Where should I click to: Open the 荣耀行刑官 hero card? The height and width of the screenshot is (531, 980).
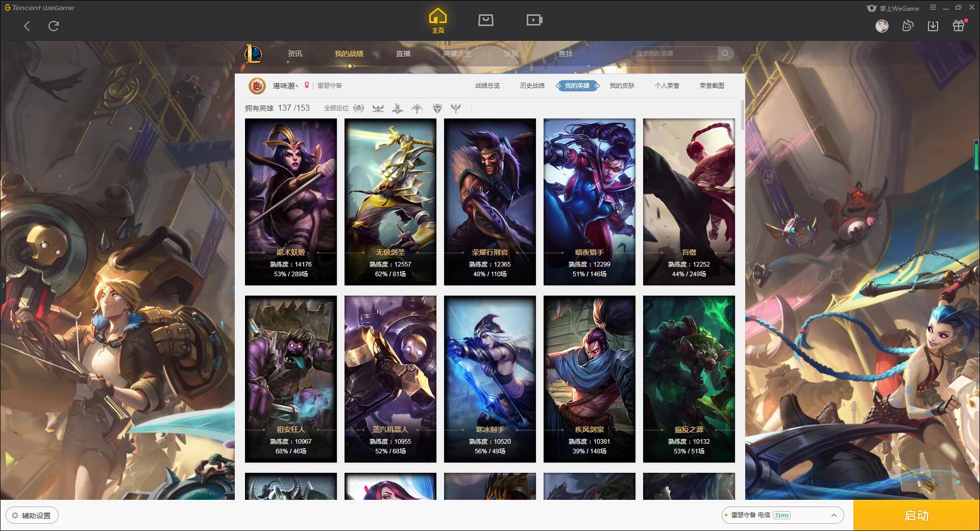pyautogui.click(x=490, y=202)
